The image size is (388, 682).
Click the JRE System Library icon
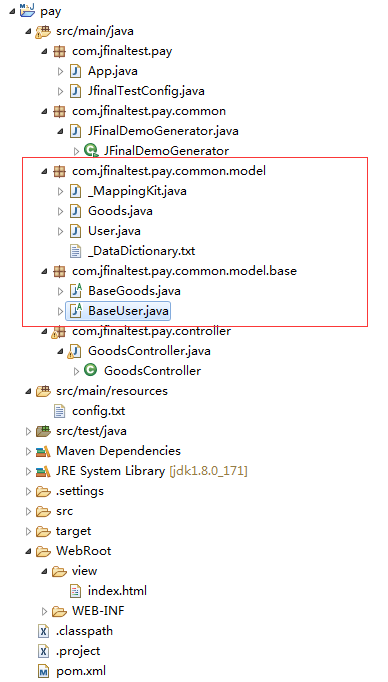point(43,471)
